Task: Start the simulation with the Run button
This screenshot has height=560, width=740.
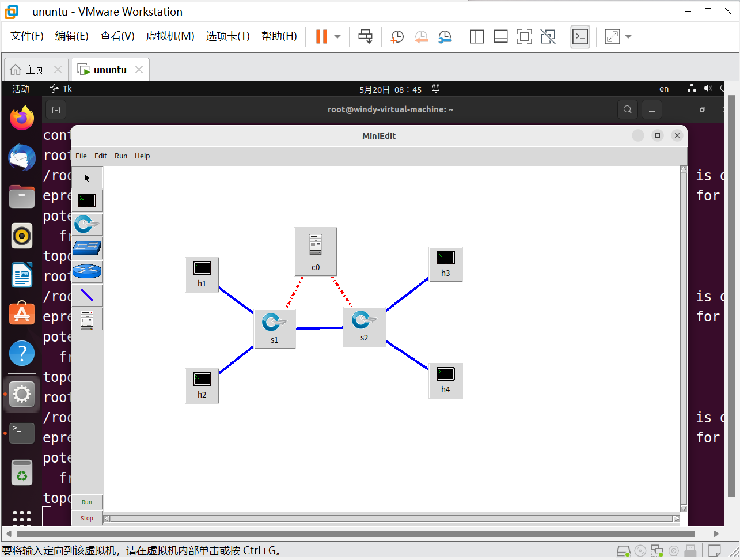Action: 86,501
